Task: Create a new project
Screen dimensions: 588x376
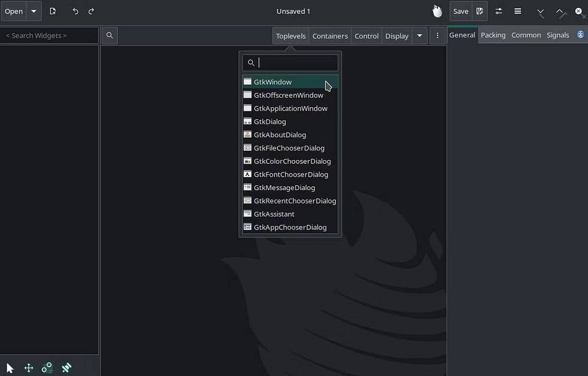Action: 52,11
